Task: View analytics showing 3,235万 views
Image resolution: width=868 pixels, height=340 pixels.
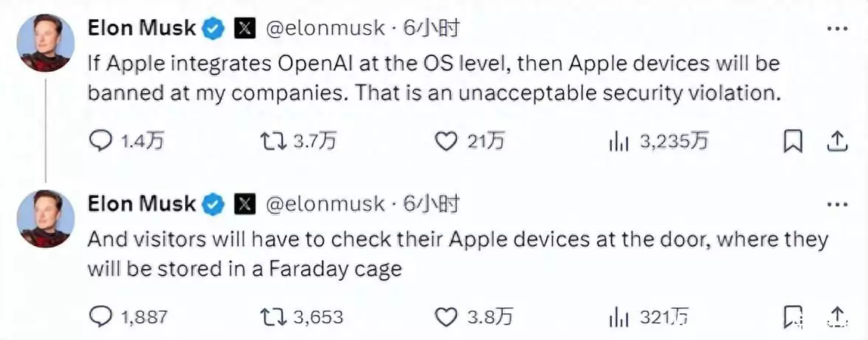Action: pos(619,140)
